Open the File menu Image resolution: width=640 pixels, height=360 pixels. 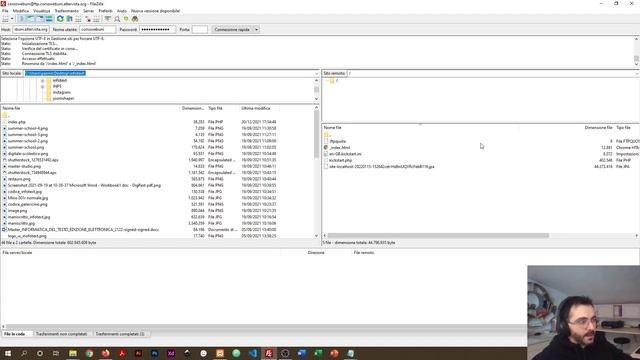point(5,11)
